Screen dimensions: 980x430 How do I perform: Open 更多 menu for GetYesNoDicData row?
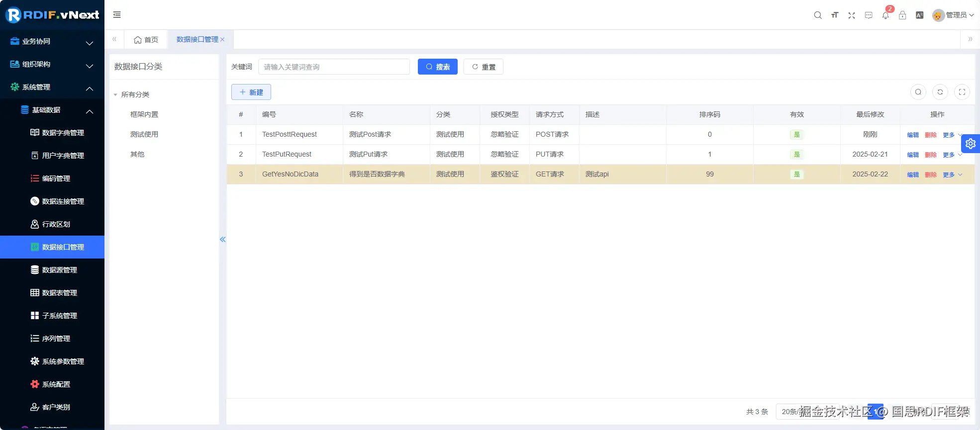[952, 174]
